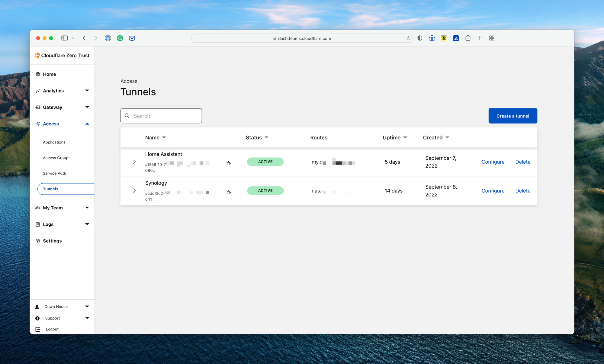Click Configure for Home Assistant tunnel

pyautogui.click(x=493, y=161)
